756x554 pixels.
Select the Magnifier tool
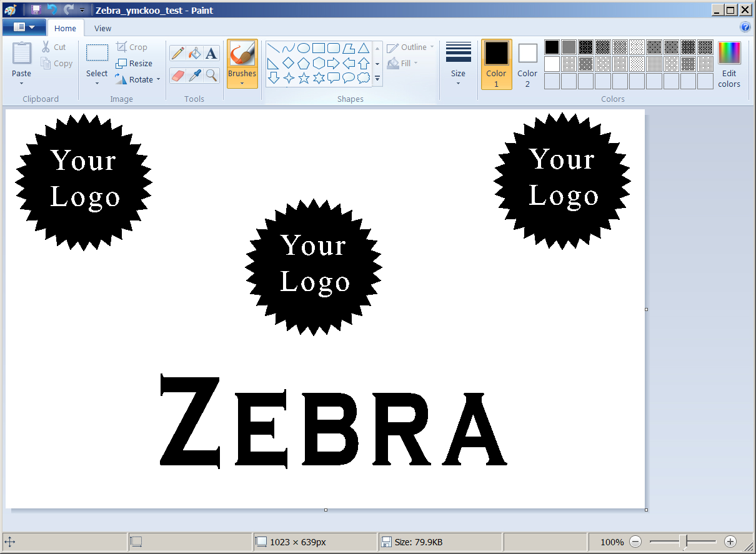click(212, 75)
